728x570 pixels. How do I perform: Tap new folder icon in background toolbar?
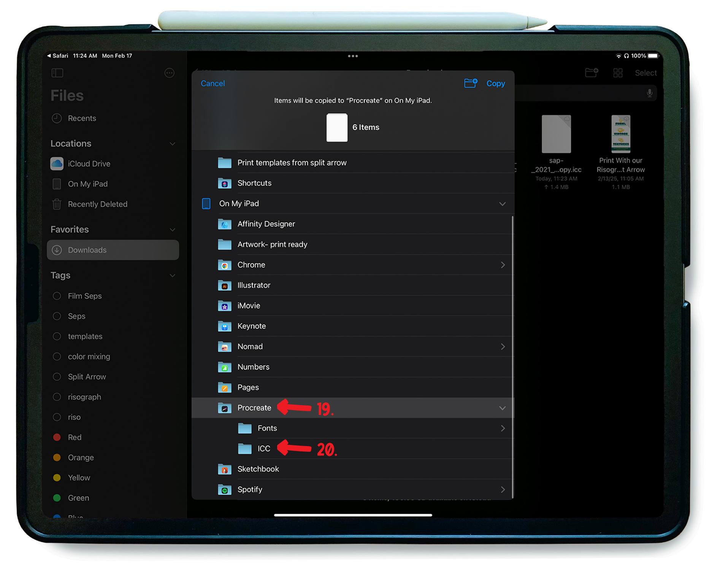click(592, 72)
